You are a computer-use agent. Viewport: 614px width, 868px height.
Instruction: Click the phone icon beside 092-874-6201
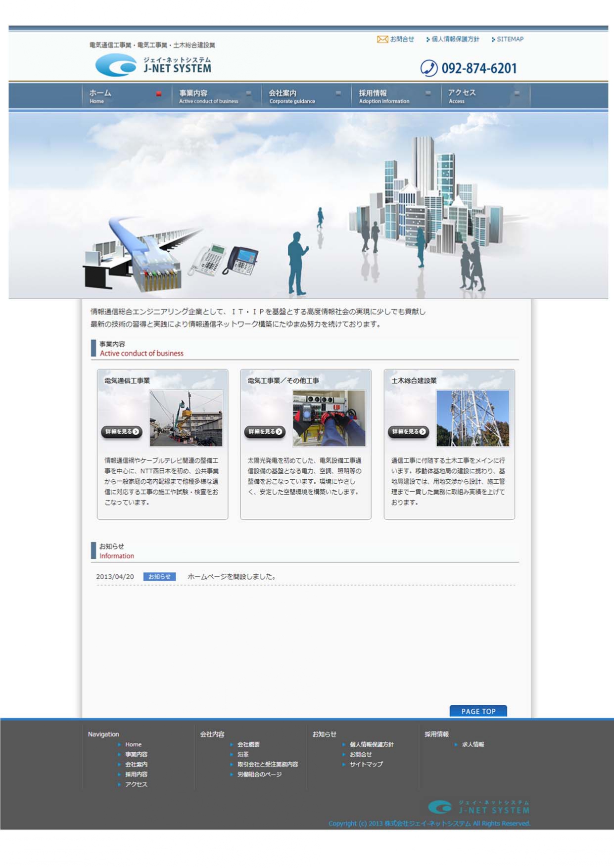[x=428, y=68]
